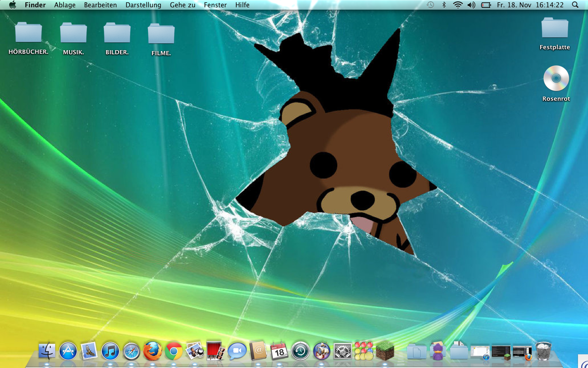The height and width of the screenshot is (368, 588).
Task: Open System Preferences gear icon
Action: click(343, 352)
